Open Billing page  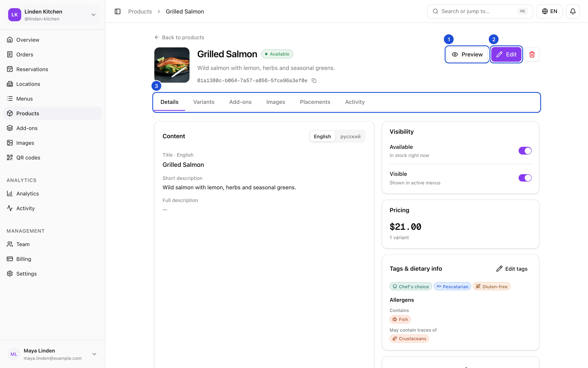52,259
